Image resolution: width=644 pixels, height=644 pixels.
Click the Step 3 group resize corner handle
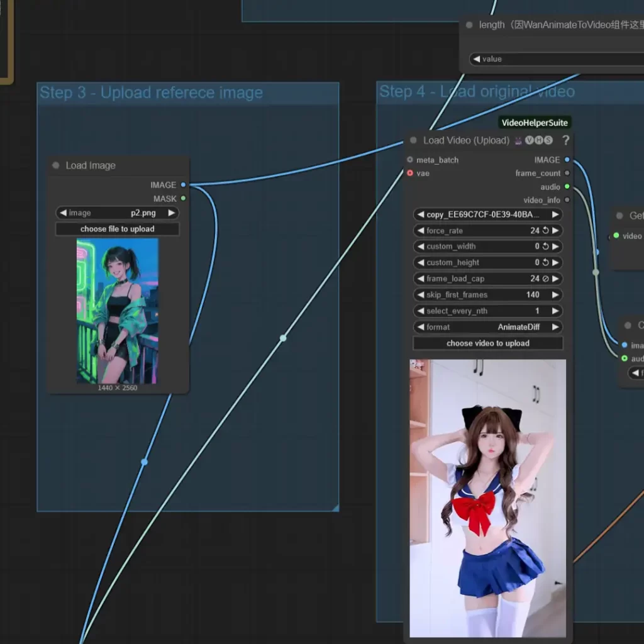[x=335, y=508]
